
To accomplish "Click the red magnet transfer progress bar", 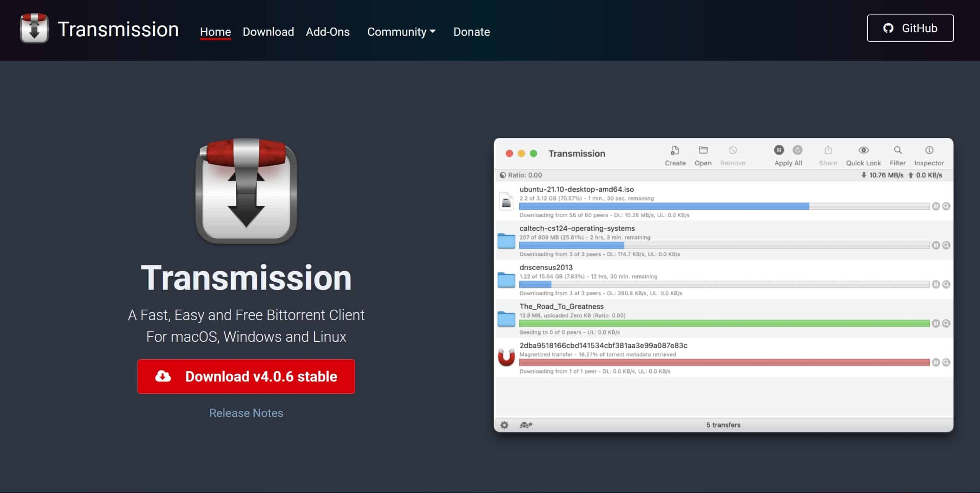I will pyautogui.click(x=724, y=363).
